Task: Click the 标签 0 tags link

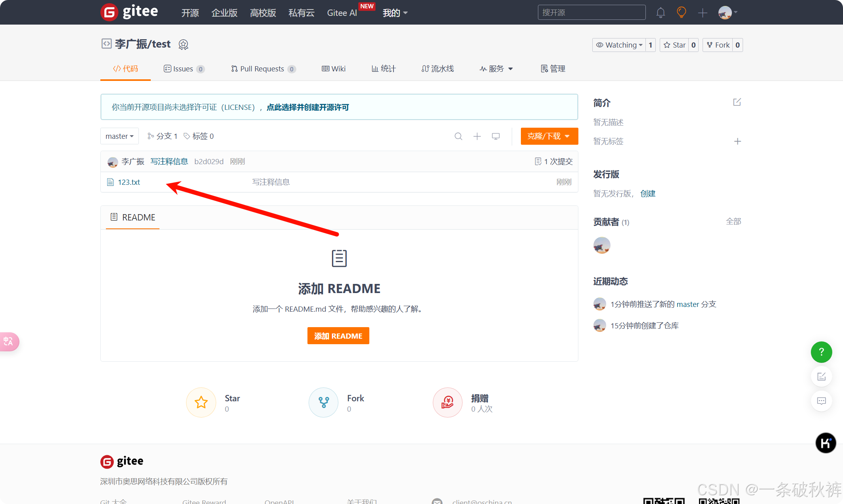Action: (198, 136)
